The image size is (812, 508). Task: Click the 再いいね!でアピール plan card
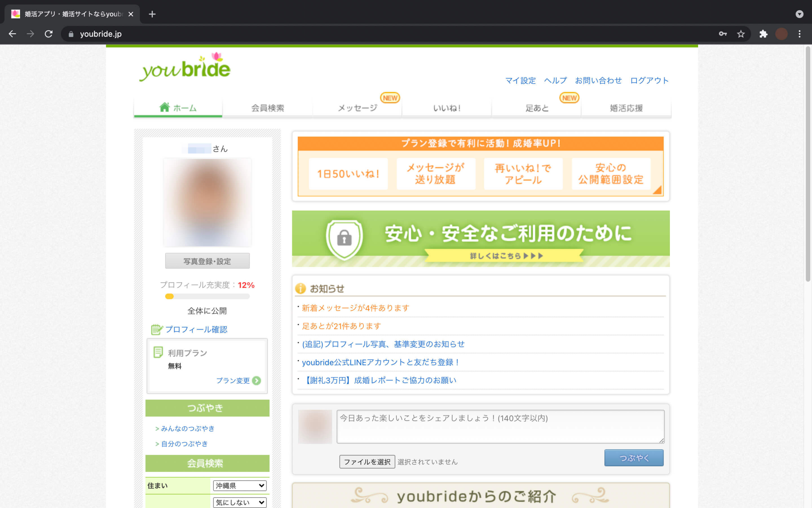(x=523, y=174)
